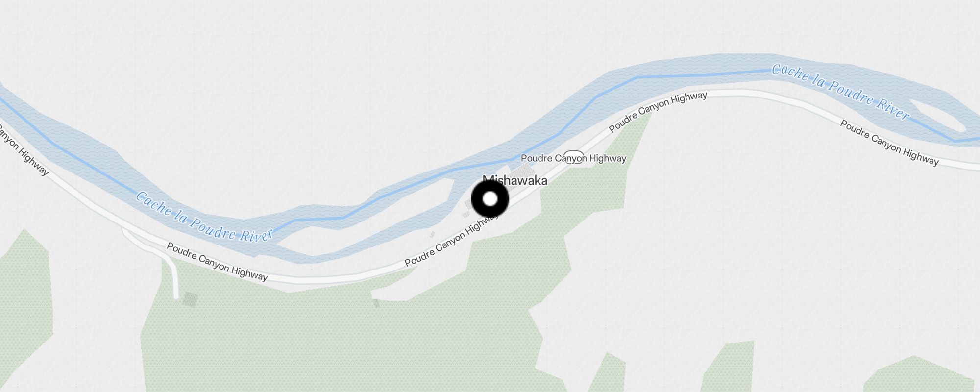The image size is (980, 392).
Task: Click the easternmost Poudre Canyon Highway label
Action: pyautogui.click(x=889, y=143)
